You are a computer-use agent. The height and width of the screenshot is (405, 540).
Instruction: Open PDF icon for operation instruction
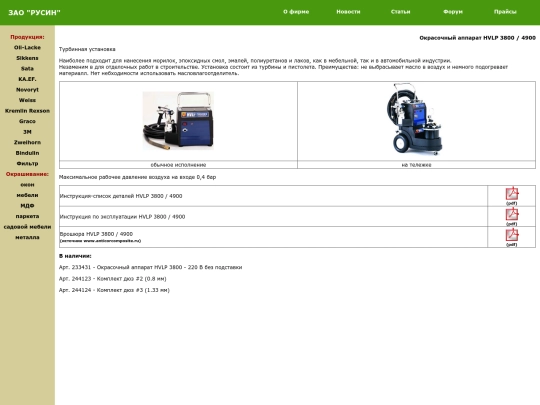point(512,214)
